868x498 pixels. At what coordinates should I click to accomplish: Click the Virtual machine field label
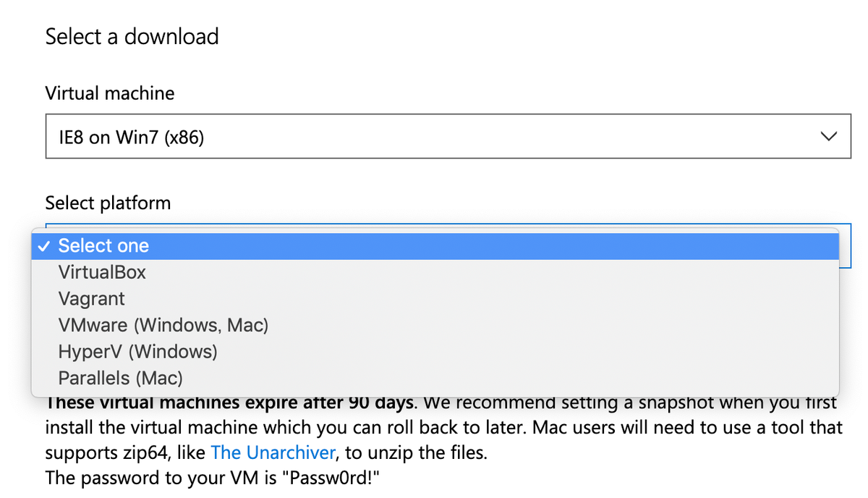coord(109,93)
